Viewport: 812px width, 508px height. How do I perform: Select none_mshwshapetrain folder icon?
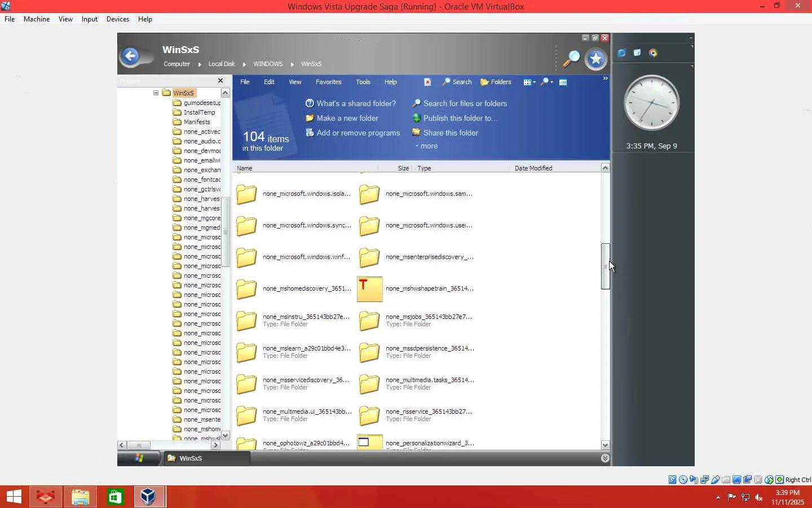pos(370,289)
